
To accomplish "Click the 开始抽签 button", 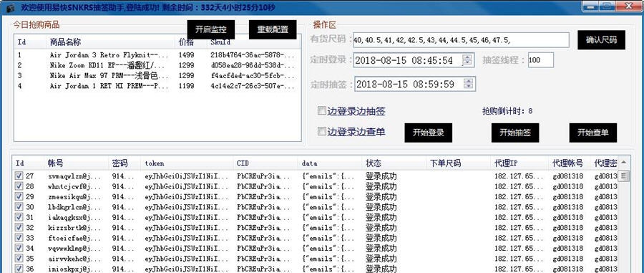I will pyautogui.click(x=515, y=133).
